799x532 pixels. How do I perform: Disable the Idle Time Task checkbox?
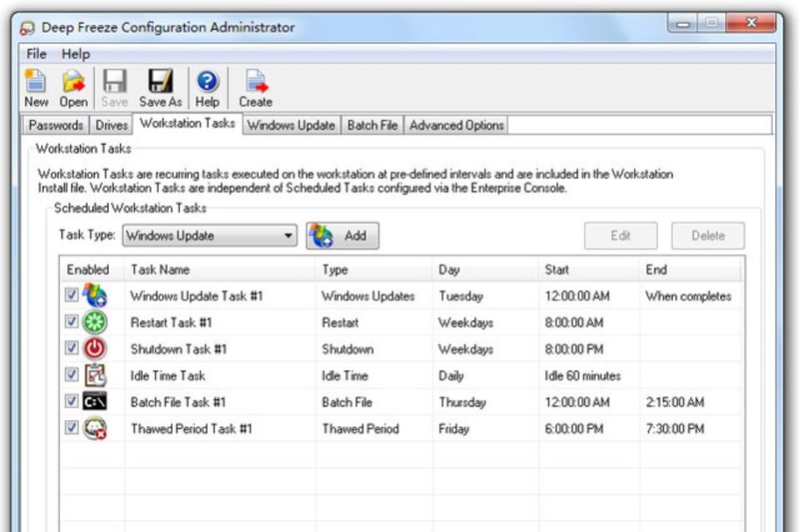[72, 375]
